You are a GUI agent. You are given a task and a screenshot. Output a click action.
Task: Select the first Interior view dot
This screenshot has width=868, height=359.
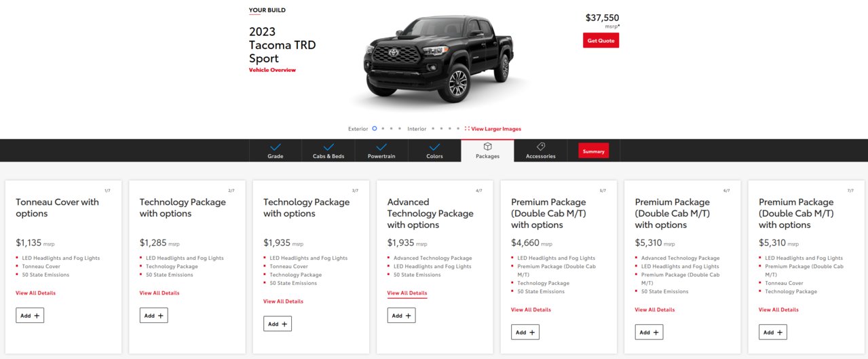coord(433,128)
